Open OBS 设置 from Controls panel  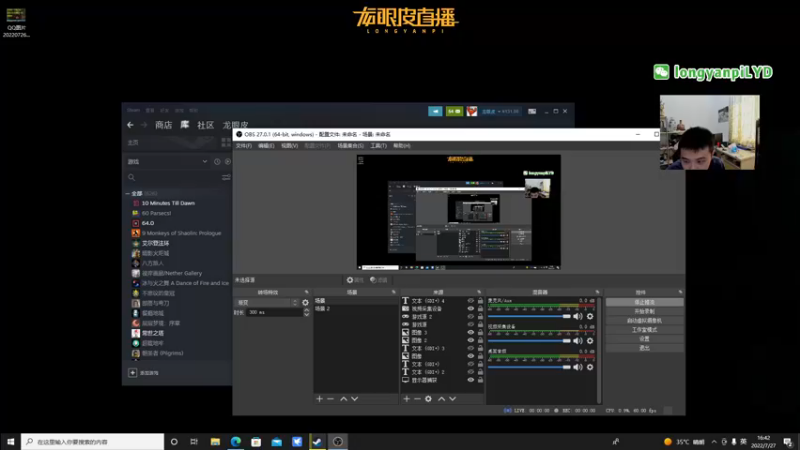click(644, 339)
